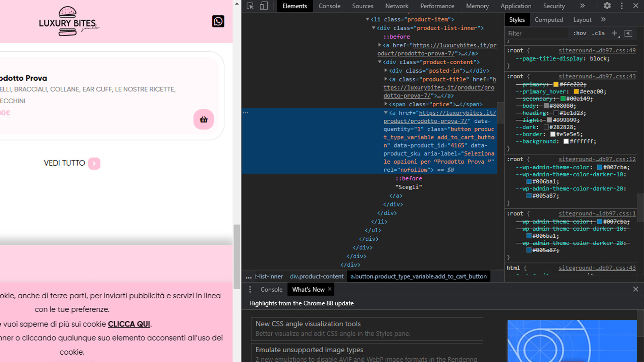Screen dimensions: 644x362
Task: Open DevTools settings gear
Action: pos(607,6)
